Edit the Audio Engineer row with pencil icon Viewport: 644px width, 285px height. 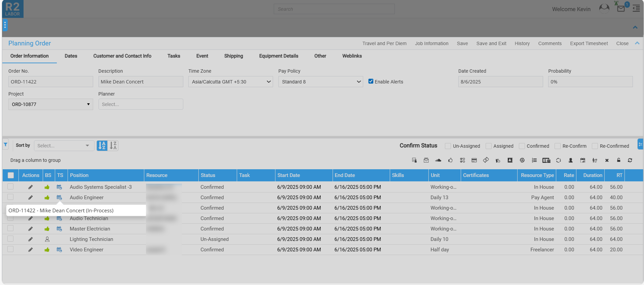30,198
